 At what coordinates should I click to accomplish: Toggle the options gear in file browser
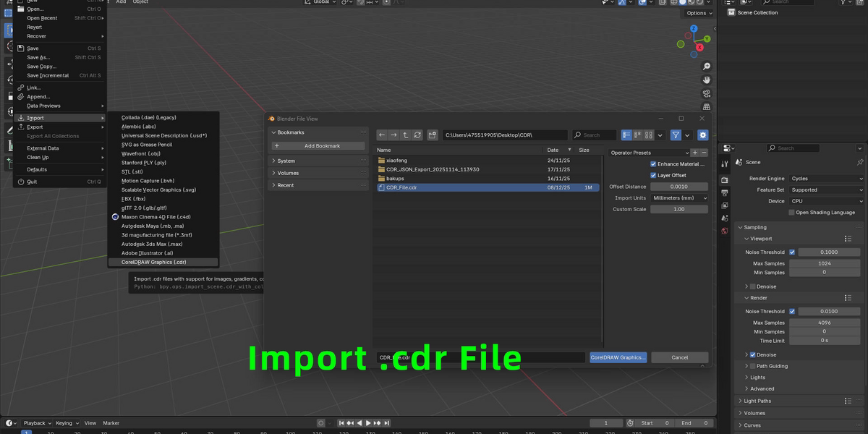[702, 135]
